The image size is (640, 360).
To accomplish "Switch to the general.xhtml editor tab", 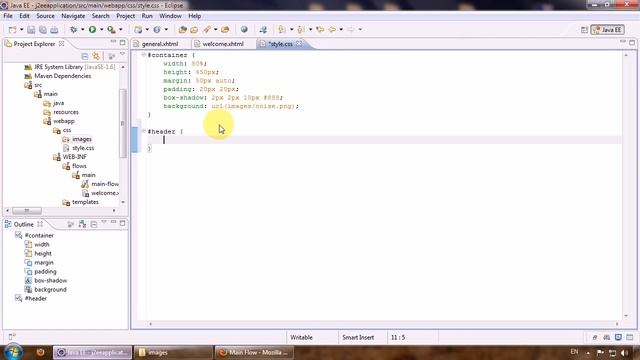I will tap(160, 44).
